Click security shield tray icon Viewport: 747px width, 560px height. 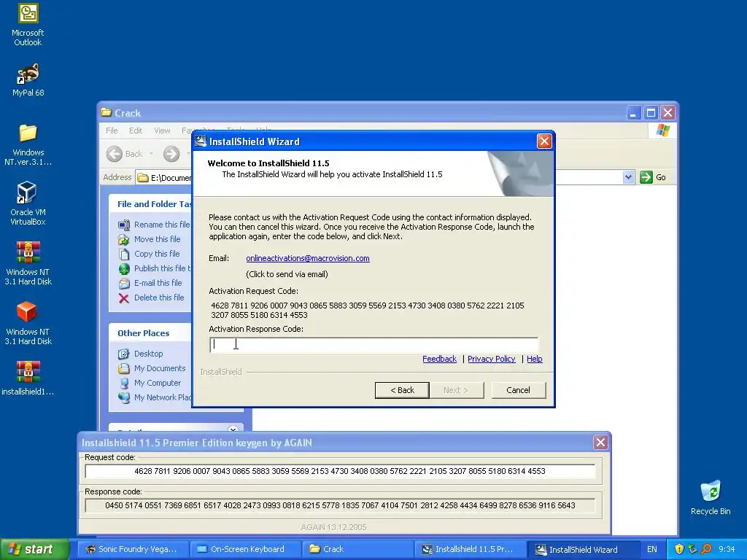679,549
